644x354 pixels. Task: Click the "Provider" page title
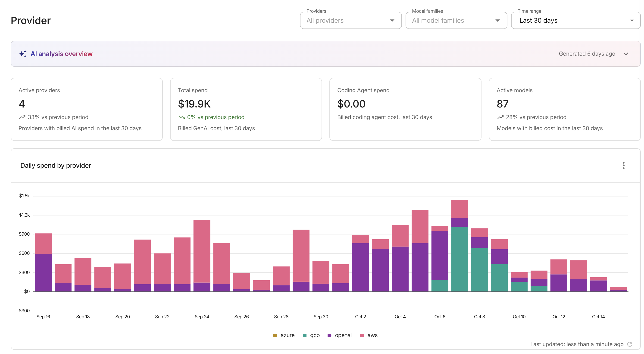31,21
